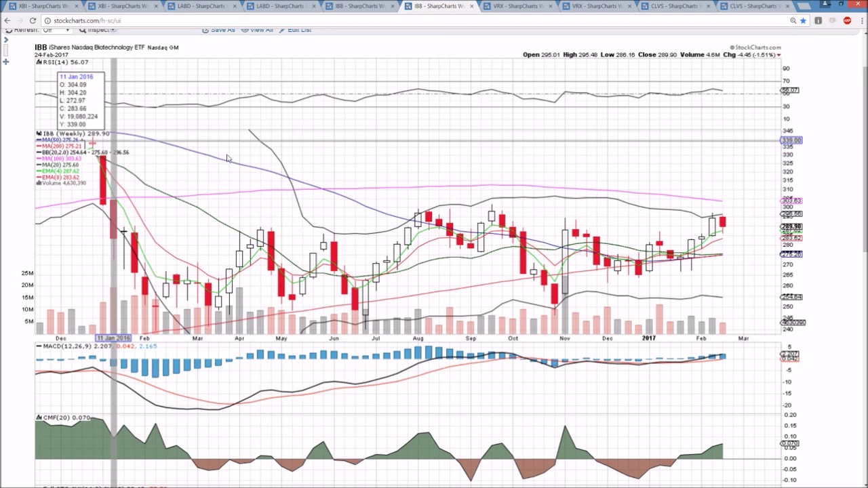Switch to the first CLVS SharpCharts tab
This screenshot has width=868, height=488.
coord(675,6)
